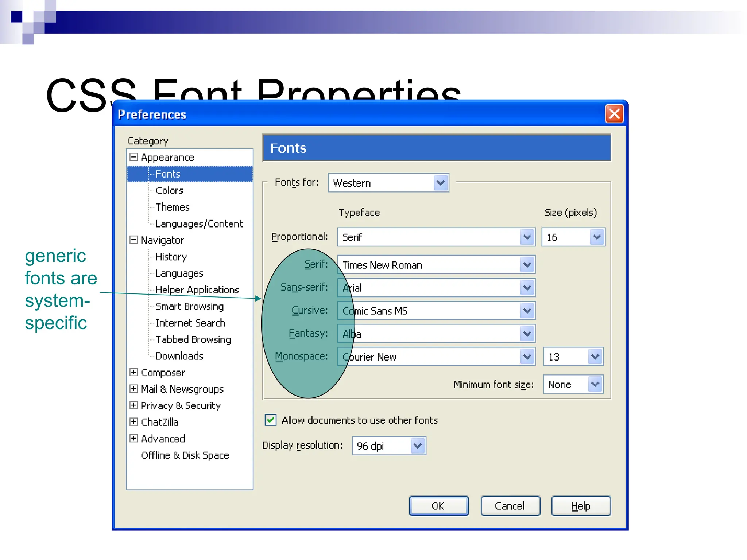The height and width of the screenshot is (560, 747).
Task: Collapse the Appearance category tree
Action: pyautogui.click(x=133, y=157)
